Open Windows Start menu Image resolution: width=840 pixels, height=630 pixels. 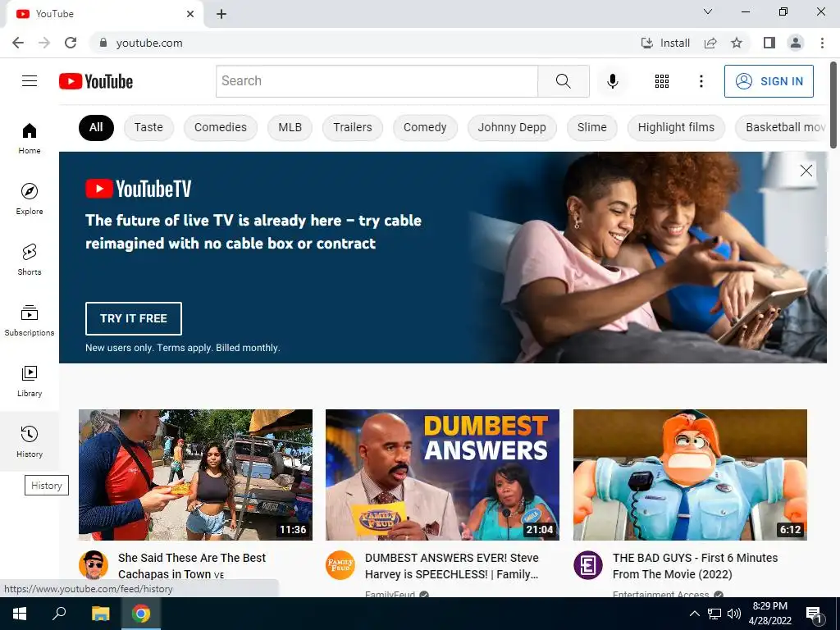pyautogui.click(x=20, y=614)
